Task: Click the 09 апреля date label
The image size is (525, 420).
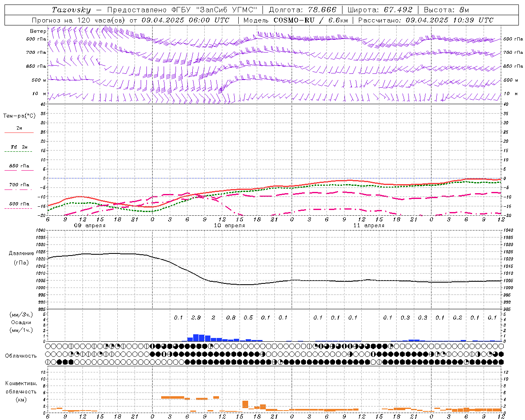Action: 89,226
